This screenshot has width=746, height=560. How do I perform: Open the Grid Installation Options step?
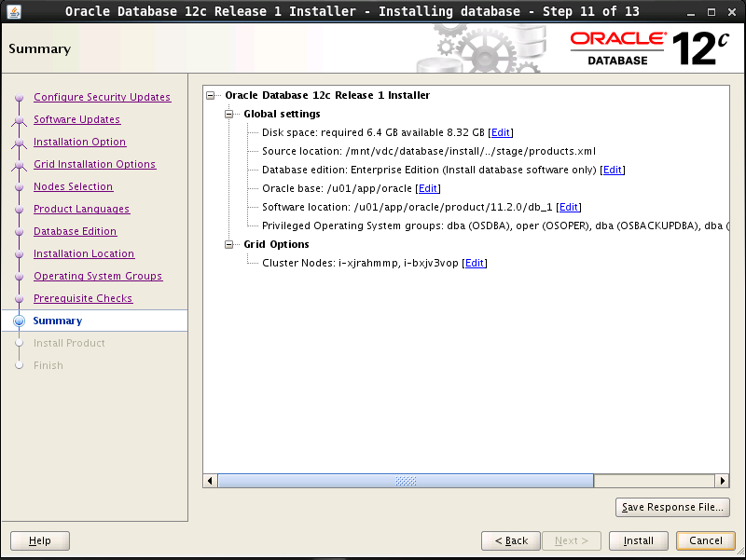point(94,164)
